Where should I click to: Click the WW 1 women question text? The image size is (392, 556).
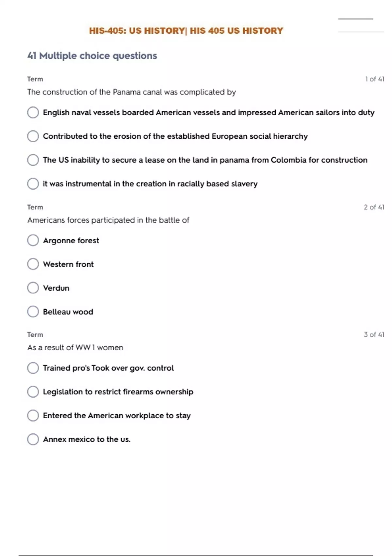pyautogui.click(x=75, y=348)
